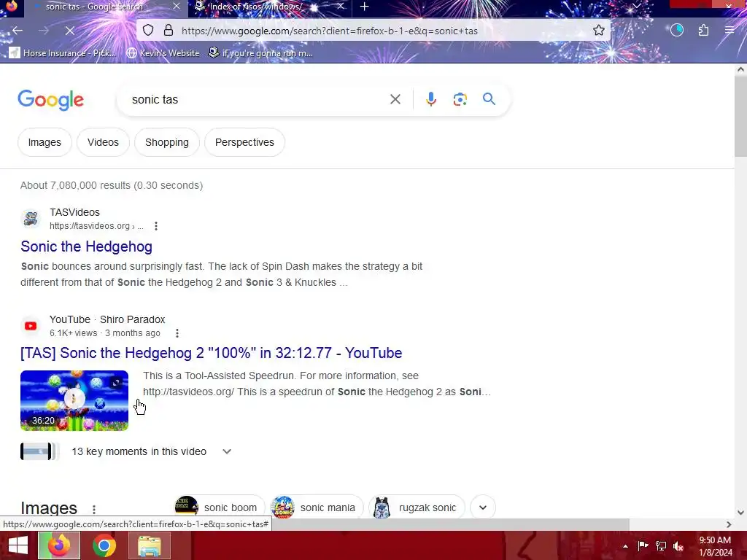Search by image with Google Lens
This screenshot has height=560, width=747.
click(460, 99)
